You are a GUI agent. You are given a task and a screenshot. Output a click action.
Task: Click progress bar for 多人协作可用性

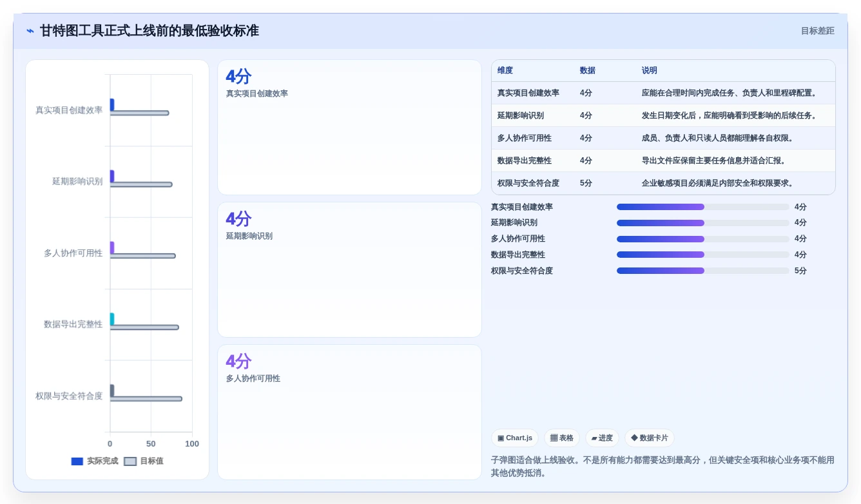tap(702, 239)
